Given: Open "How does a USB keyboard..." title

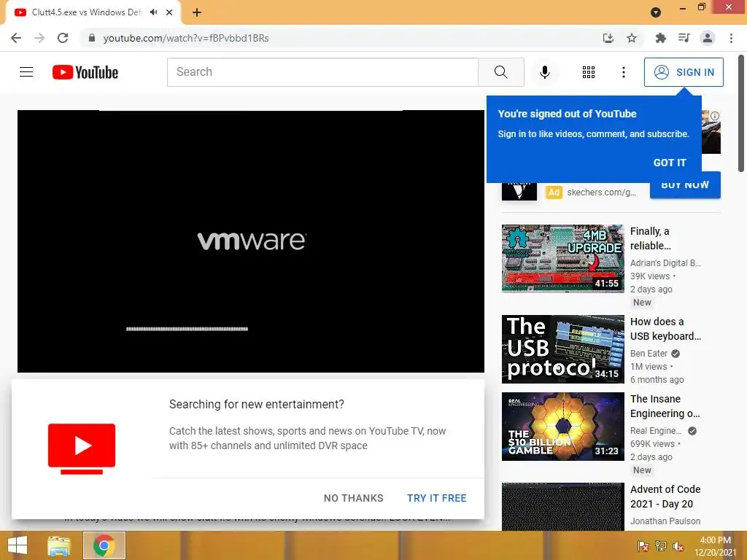Looking at the screenshot, I should 665,329.
